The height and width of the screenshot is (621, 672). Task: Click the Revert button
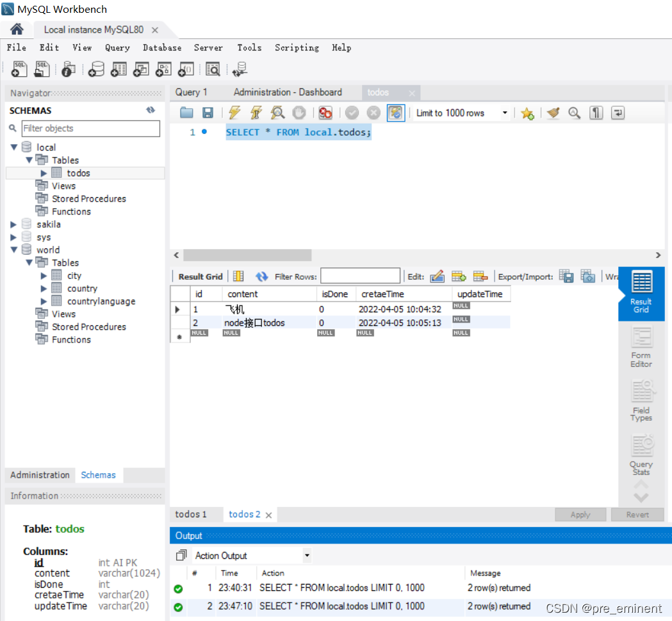(x=637, y=514)
